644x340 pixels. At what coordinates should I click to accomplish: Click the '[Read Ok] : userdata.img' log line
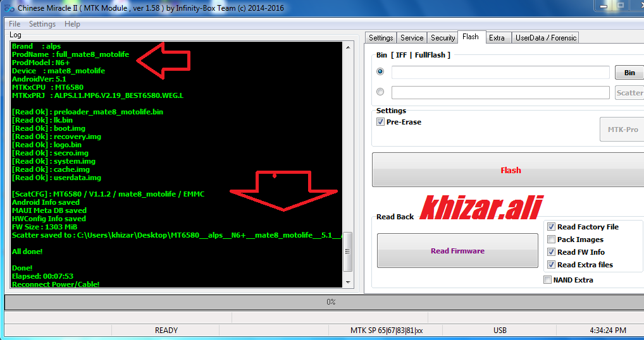click(x=56, y=178)
